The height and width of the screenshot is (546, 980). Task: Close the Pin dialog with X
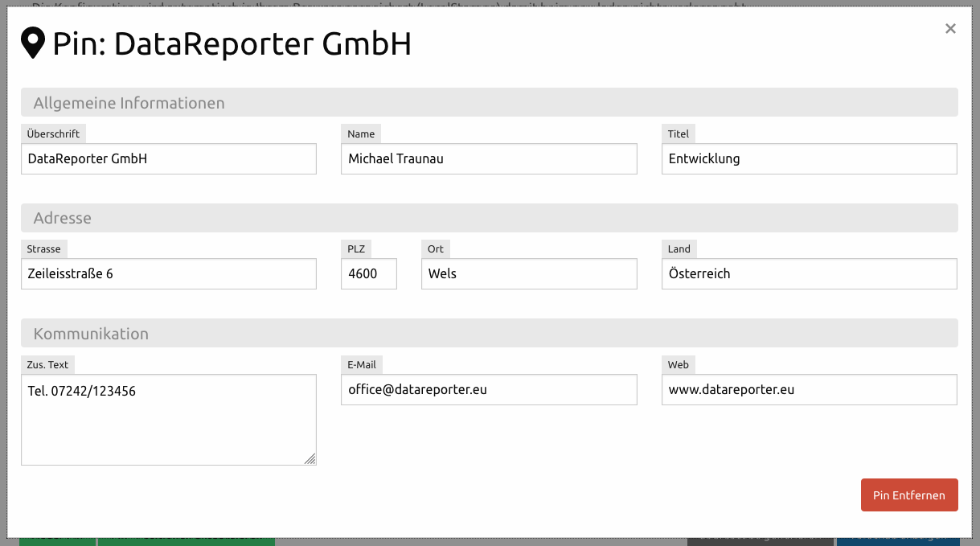tap(950, 29)
